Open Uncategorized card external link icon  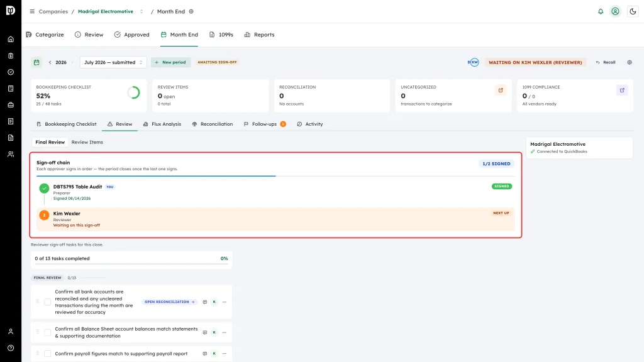501,90
